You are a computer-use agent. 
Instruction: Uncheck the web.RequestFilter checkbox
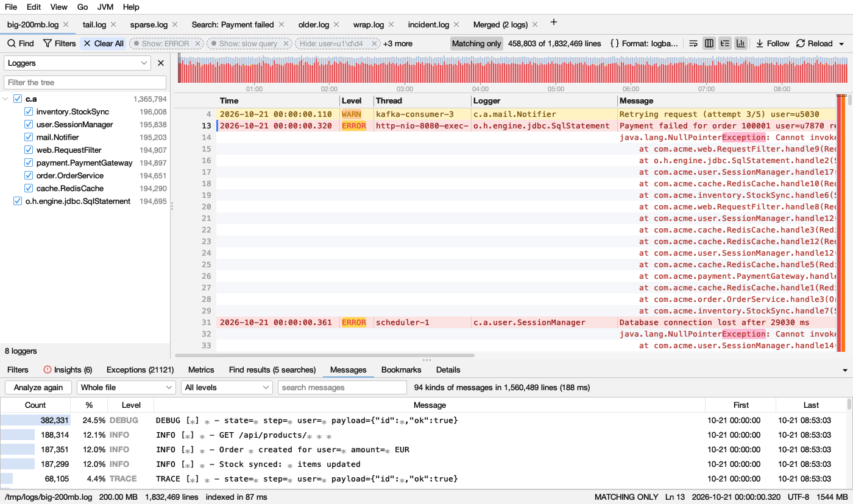(29, 150)
